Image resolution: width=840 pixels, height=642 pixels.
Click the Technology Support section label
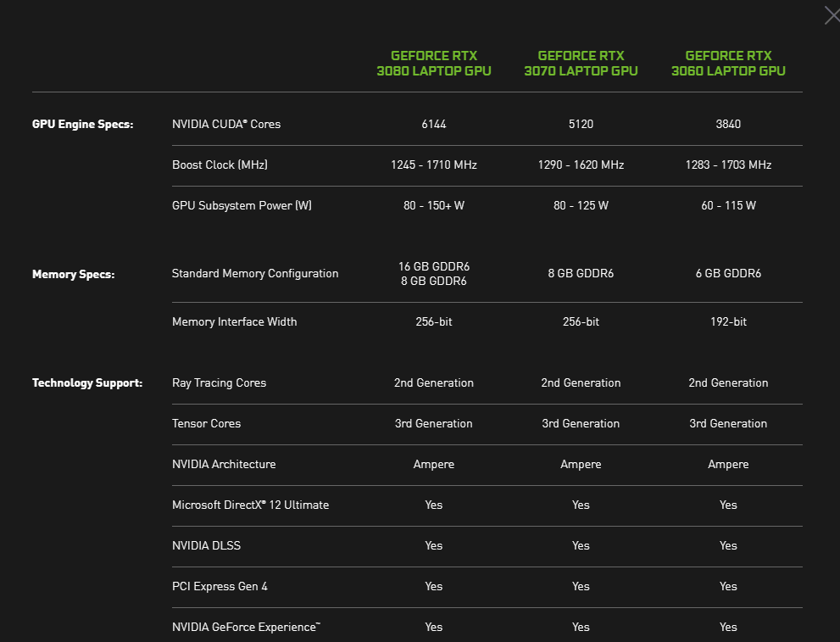click(87, 382)
